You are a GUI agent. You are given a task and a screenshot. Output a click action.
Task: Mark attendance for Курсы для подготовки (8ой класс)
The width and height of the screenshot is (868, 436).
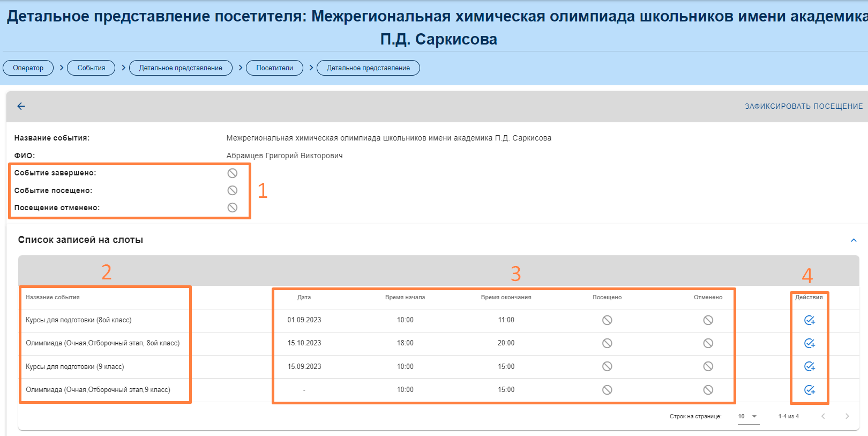click(x=809, y=320)
